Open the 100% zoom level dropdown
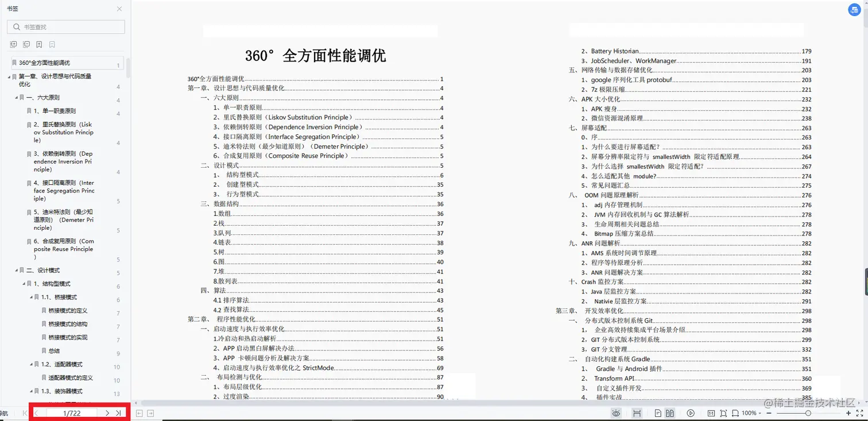 751,413
